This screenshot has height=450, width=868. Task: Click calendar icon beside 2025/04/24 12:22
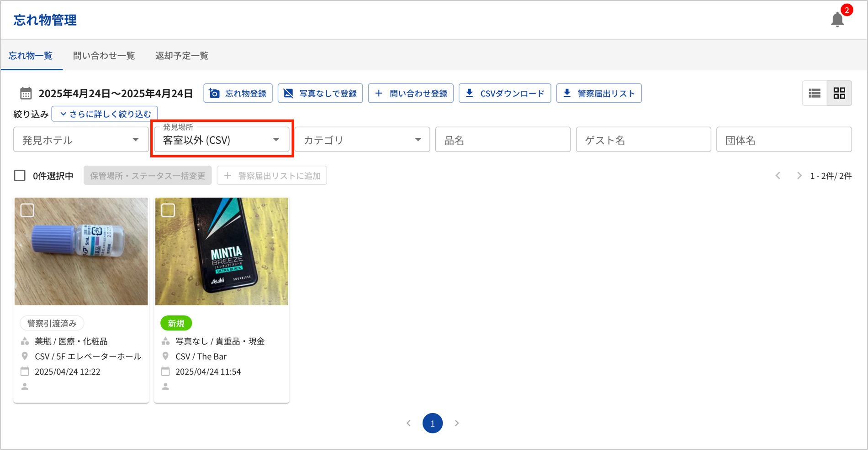[x=25, y=372]
